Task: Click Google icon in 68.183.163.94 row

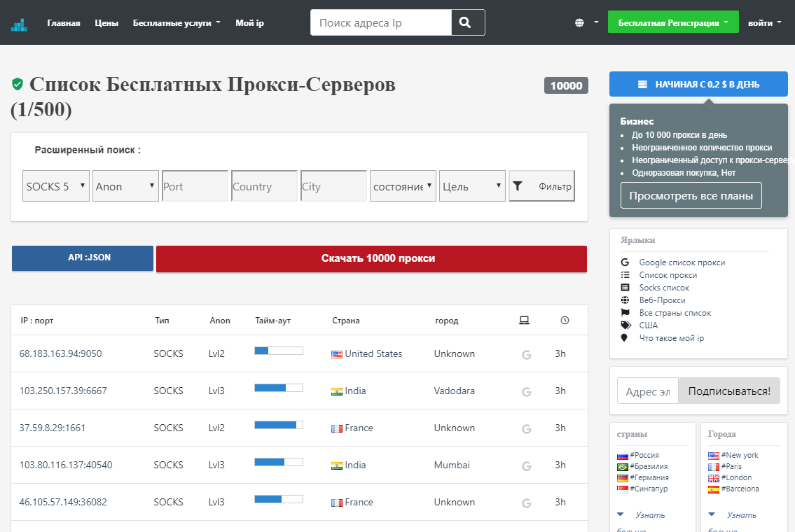Action: (526, 355)
